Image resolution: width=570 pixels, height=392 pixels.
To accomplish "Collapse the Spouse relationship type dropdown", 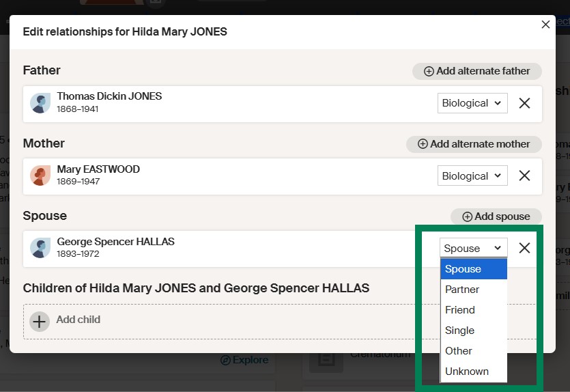I will pos(473,249).
